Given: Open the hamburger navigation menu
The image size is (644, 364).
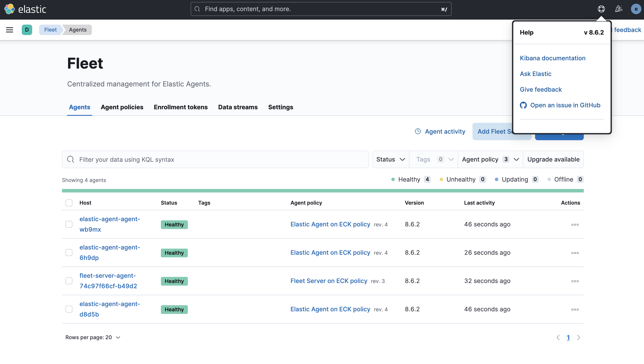Looking at the screenshot, I should pyautogui.click(x=10, y=30).
